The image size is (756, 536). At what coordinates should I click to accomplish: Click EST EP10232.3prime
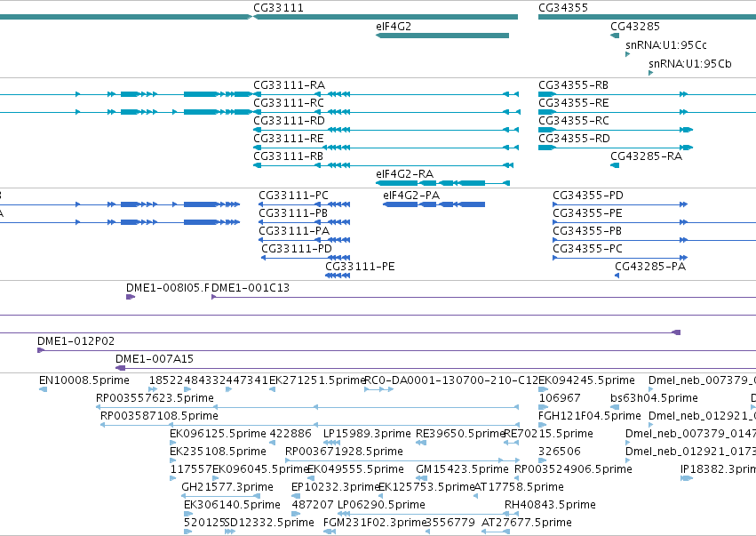tap(296, 496)
